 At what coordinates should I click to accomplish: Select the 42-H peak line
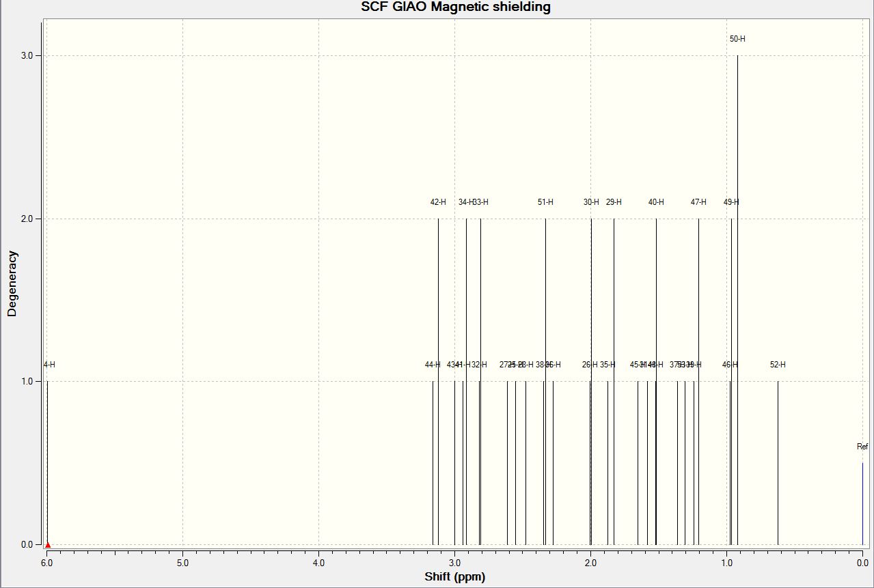coord(438,381)
